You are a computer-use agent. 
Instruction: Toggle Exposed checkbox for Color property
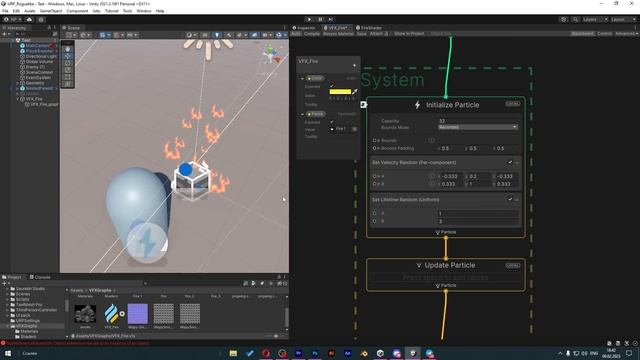331,86
